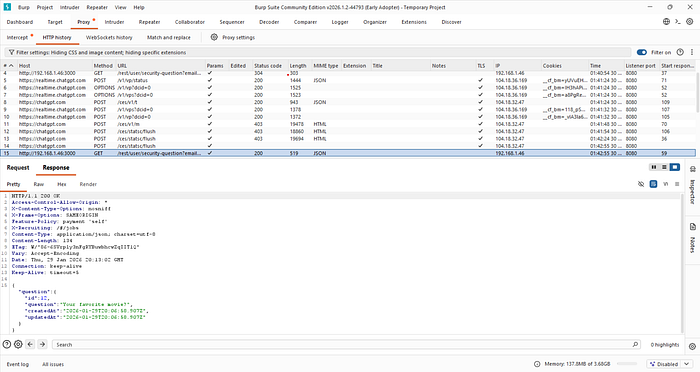Switch response view to Raw
This screenshot has width=700, height=372.
(39, 184)
